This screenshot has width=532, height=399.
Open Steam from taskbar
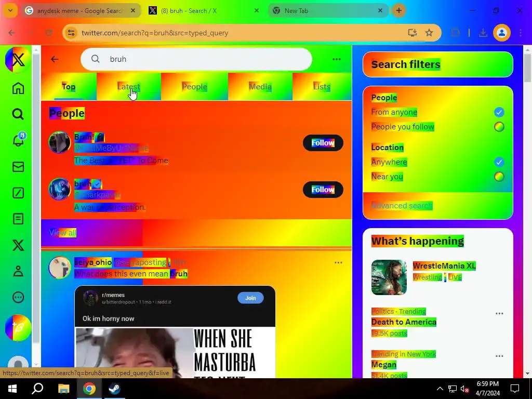point(114,389)
